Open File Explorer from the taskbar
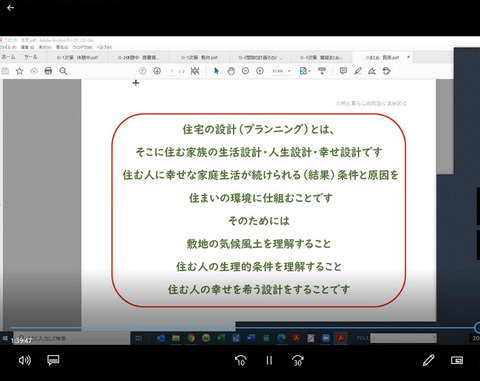Screen dimensions: 480x381 pyautogui.click(x=176, y=338)
